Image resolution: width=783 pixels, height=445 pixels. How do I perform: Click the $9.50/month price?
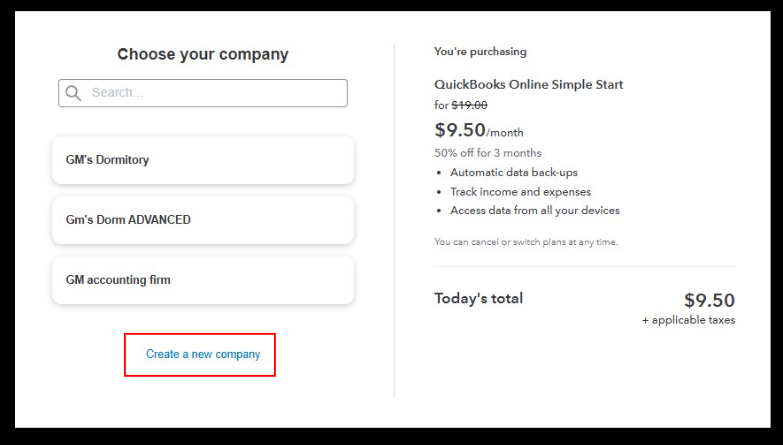(478, 130)
